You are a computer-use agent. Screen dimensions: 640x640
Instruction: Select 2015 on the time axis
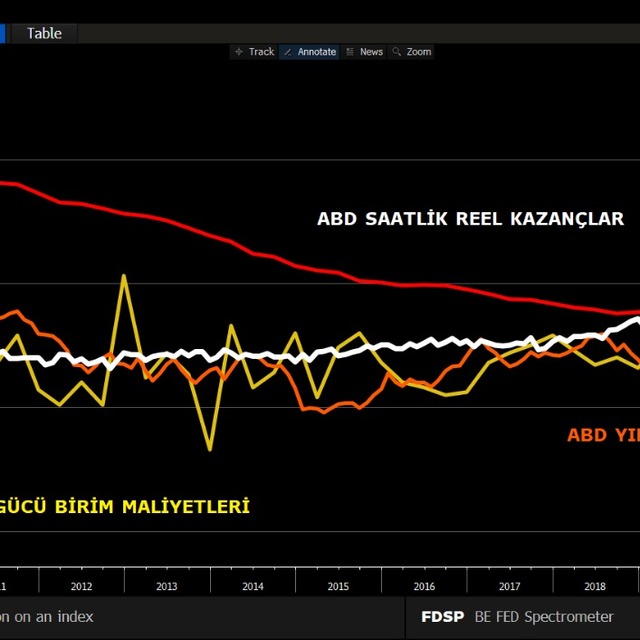click(x=338, y=586)
